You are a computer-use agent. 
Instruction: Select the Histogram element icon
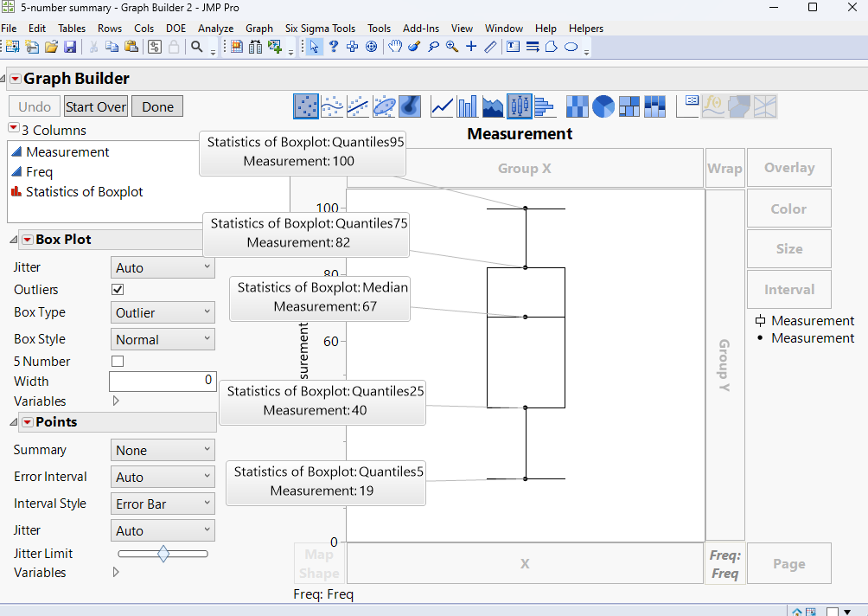(x=545, y=106)
